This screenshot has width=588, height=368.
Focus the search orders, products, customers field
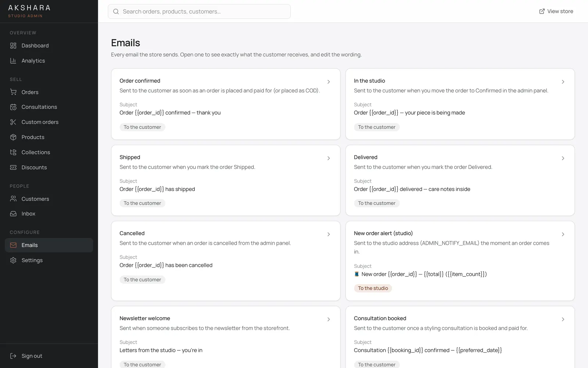click(199, 11)
